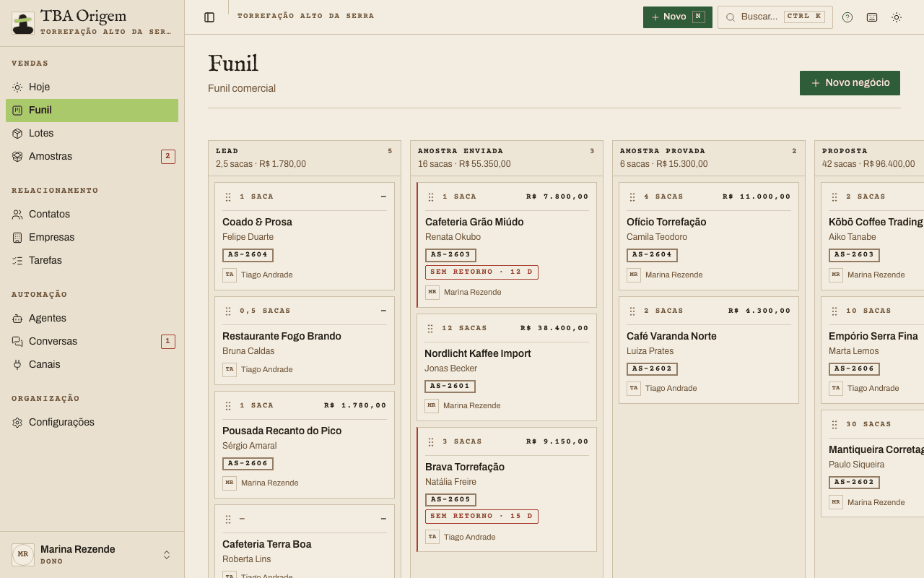Open the help icon in top bar
Viewport: 924px width, 578px height.
847,17
